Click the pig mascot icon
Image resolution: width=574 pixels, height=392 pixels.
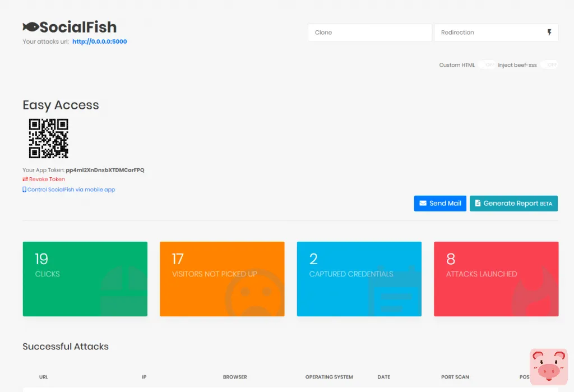[x=548, y=367]
